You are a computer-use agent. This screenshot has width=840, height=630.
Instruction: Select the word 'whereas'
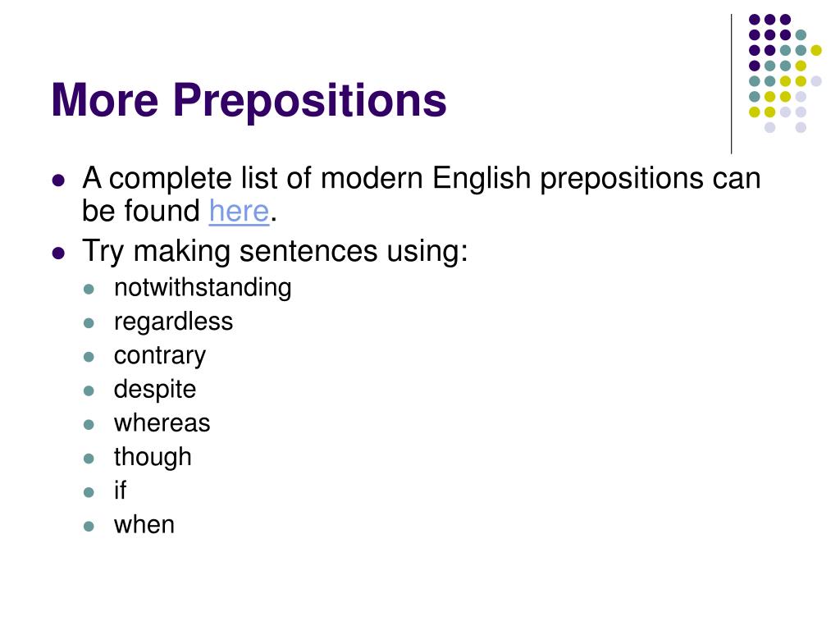(162, 423)
